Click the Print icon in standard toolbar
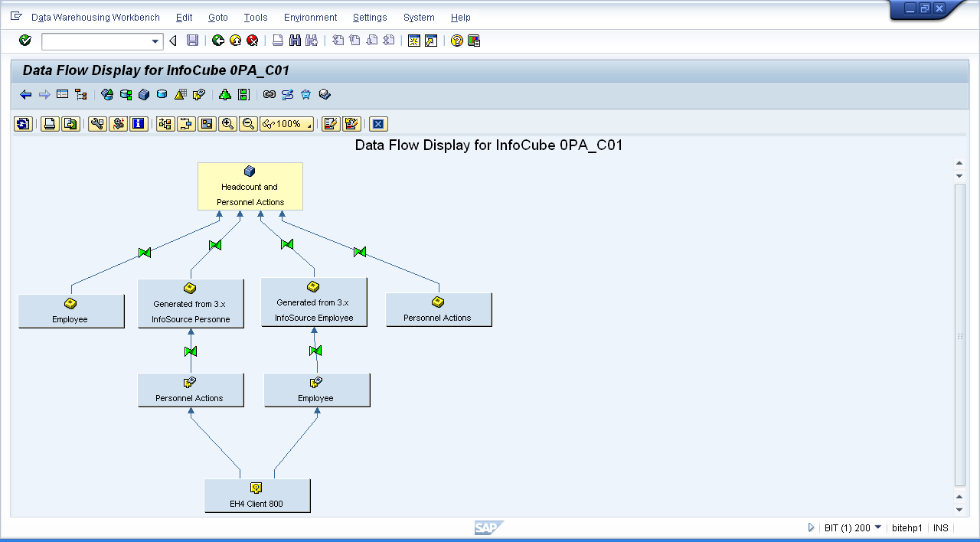The height and width of the screenshot is (542, 980). [x=278, y=41]
